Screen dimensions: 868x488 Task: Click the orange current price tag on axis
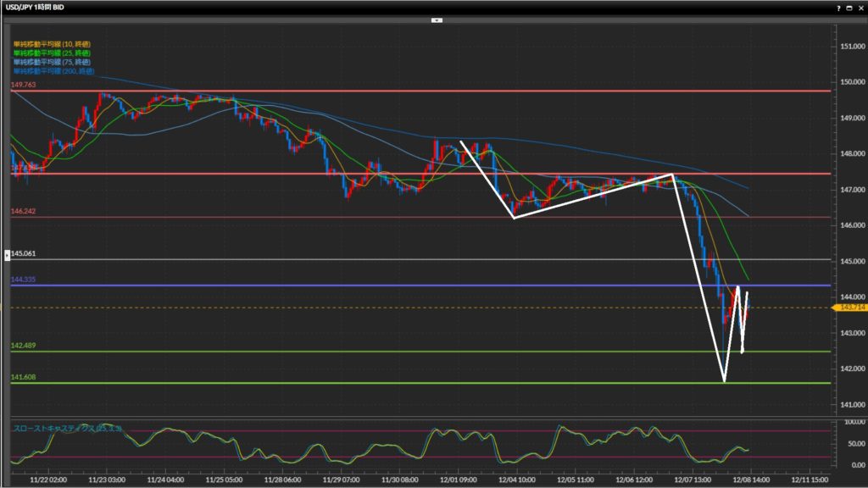850,308
